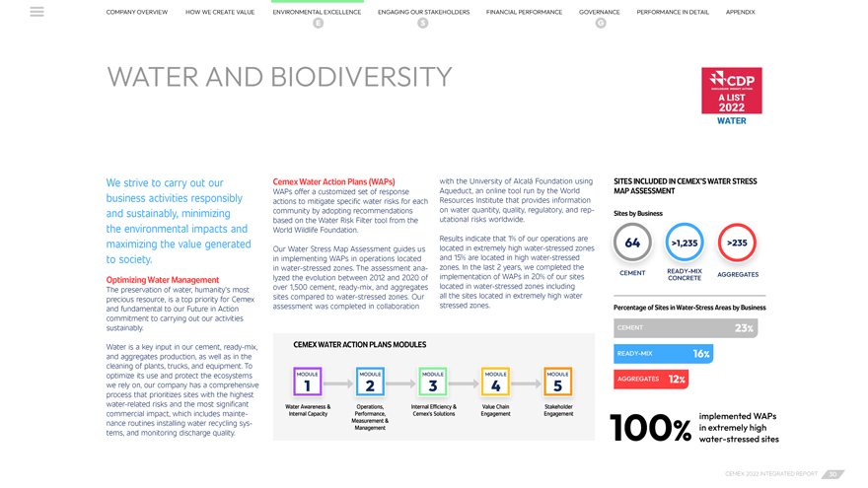Click the 'Cemex Water Action Plans (WAPs)' heading

click(x=333, y=181)
